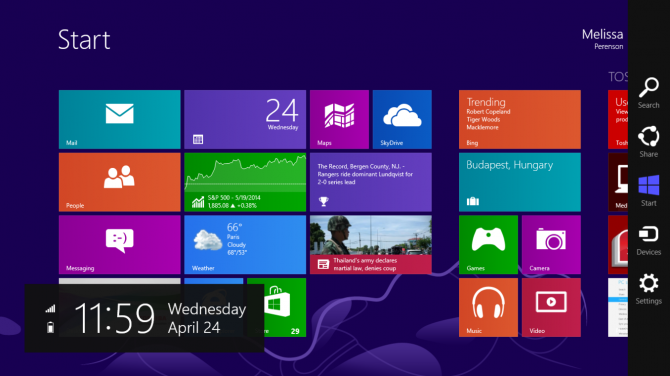The width and height of the screenshot is (670, 376).
Task: Open the Video tile
Action: point(551,307)
